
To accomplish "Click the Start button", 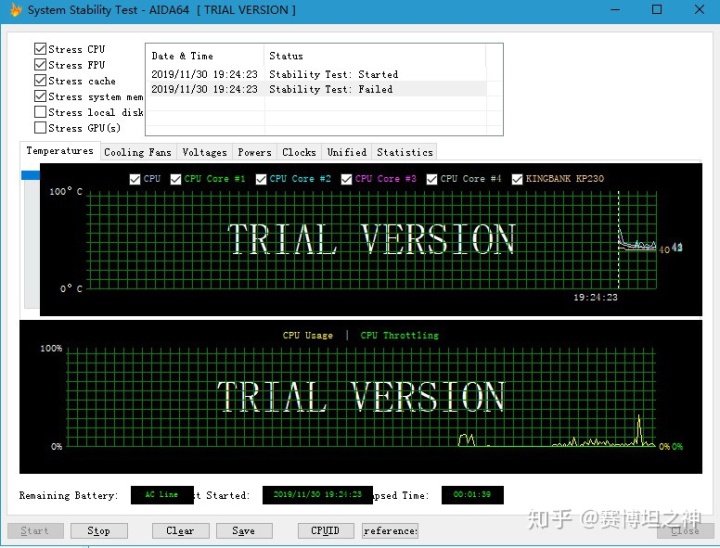I will [x=35, y=531].
